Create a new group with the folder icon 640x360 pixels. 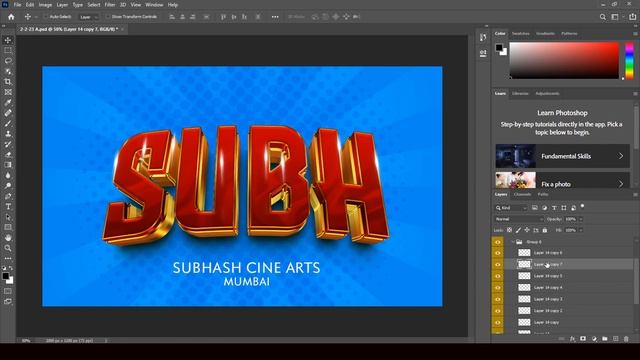pos(604,339)
